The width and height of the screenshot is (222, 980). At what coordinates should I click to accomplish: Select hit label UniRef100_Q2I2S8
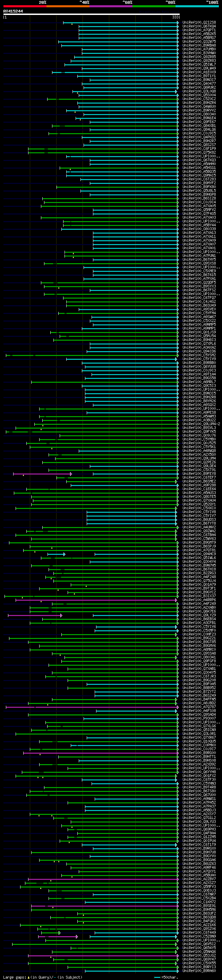point(199,23)
